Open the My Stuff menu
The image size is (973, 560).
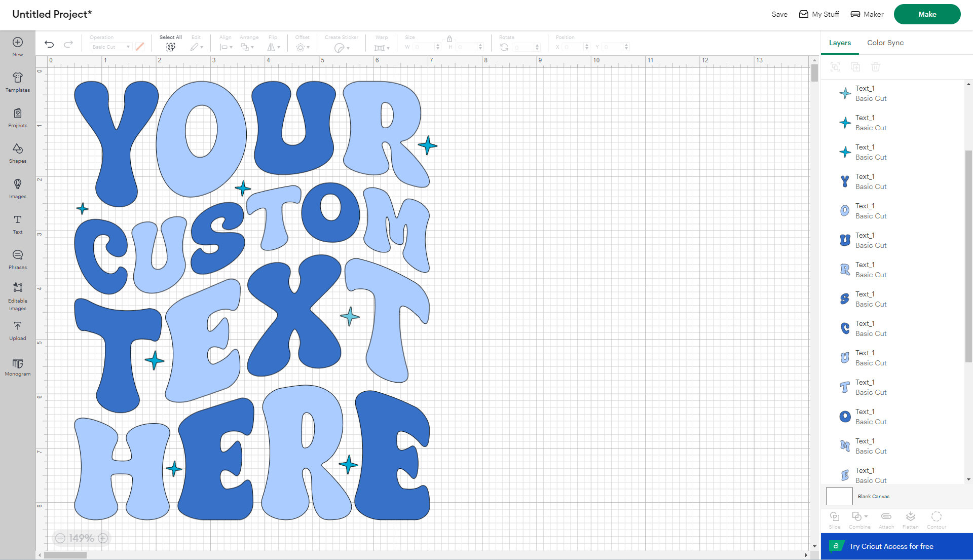point(818,14)
